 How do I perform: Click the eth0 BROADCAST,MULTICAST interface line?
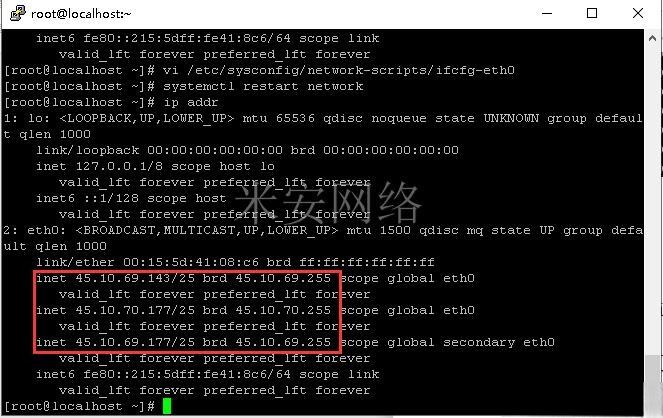323,230
